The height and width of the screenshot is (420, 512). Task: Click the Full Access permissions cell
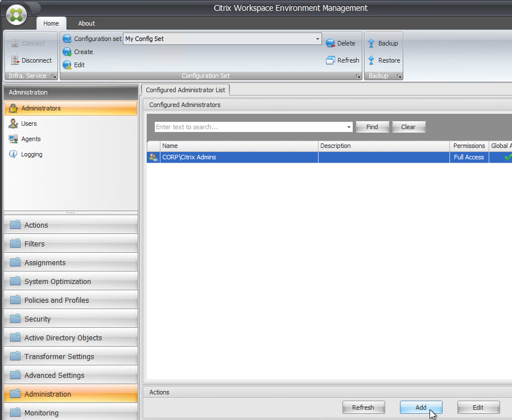click(x=469, y=157)
